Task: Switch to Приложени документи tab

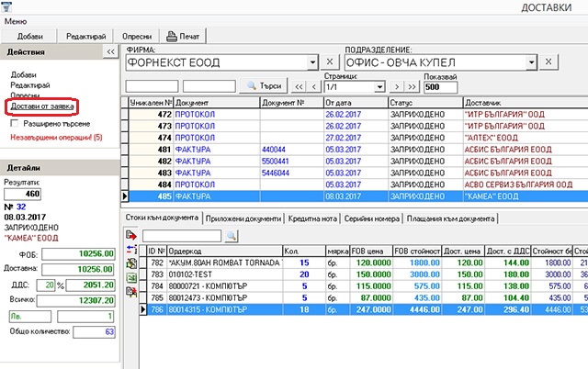Action: click(x=243, y=218)
